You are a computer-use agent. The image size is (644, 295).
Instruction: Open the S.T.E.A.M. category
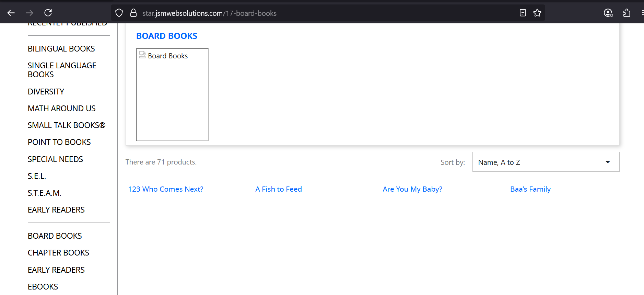click(44, 193)
